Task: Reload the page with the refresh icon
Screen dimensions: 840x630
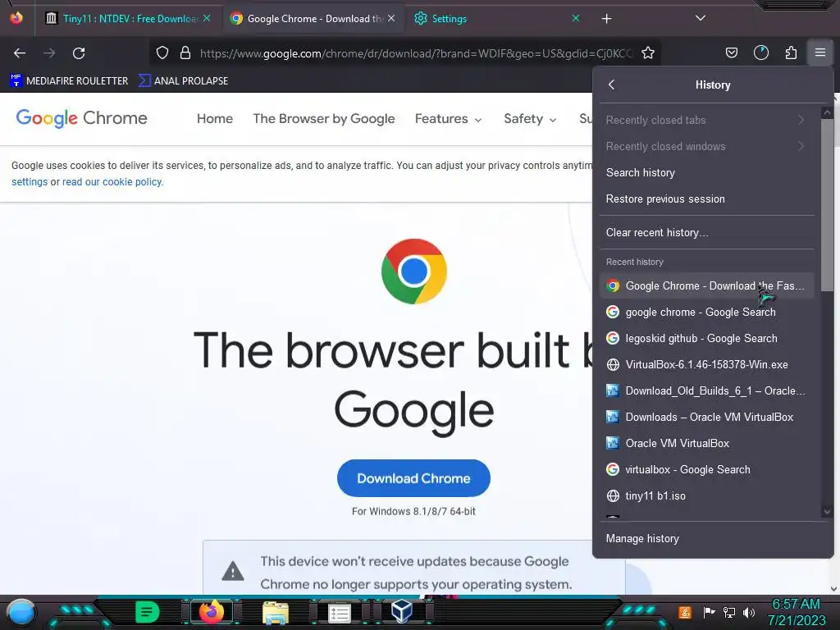Action: 79,53
